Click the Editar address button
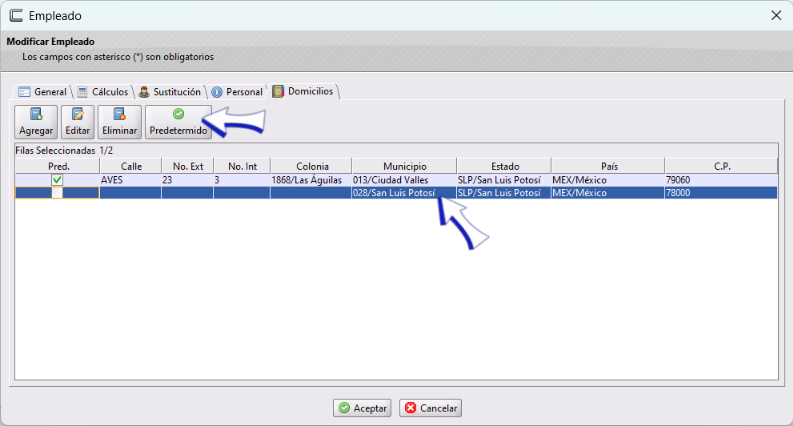The height and width of the screenshot is (426, 793). point(77,122)
